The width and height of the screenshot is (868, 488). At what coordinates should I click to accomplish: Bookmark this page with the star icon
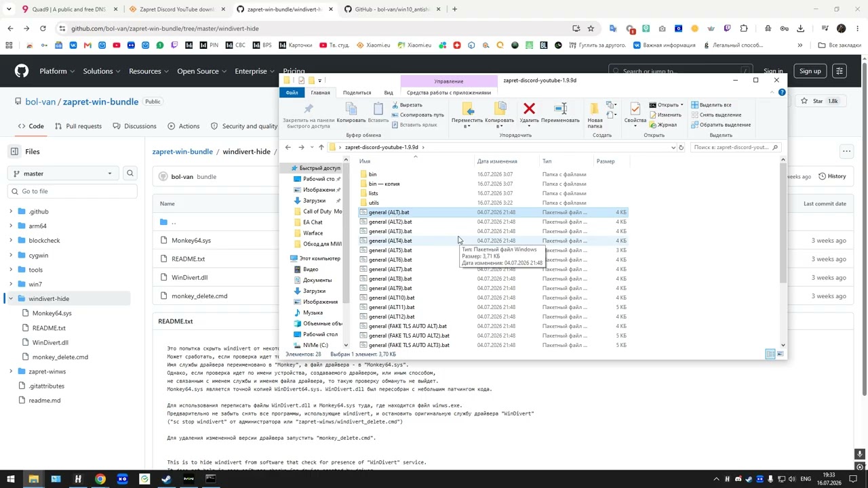(591, 28)
